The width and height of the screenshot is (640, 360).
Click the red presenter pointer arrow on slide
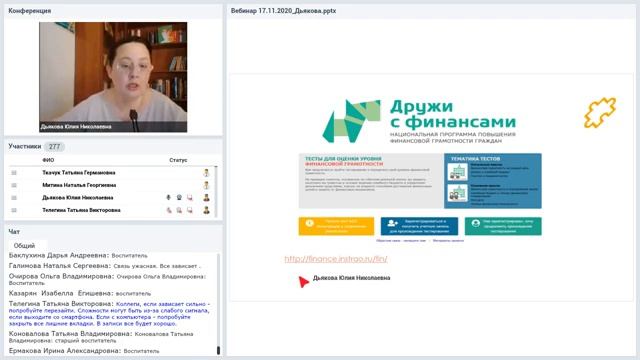click(303, 281)
